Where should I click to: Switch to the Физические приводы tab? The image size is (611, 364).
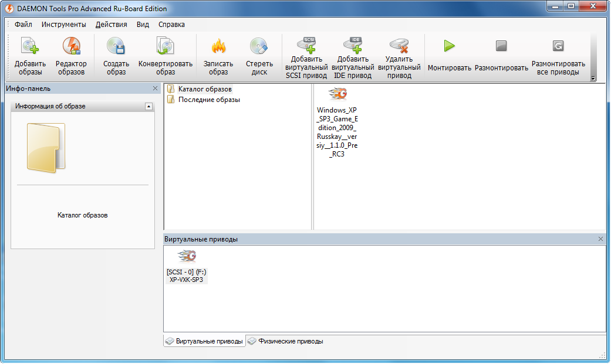[286, 341]
